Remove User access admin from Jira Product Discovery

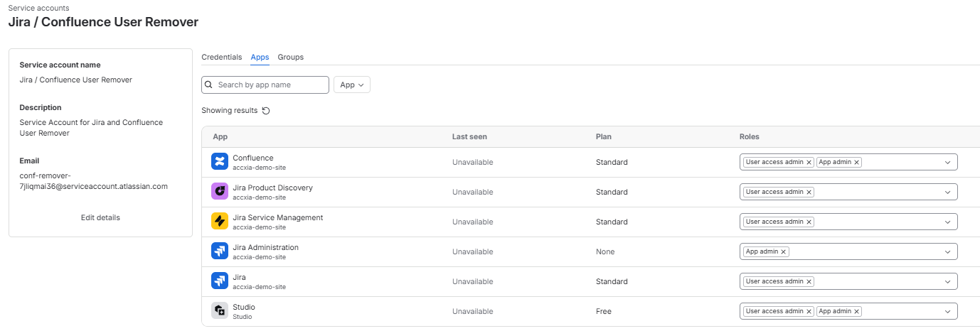(809, 192)
